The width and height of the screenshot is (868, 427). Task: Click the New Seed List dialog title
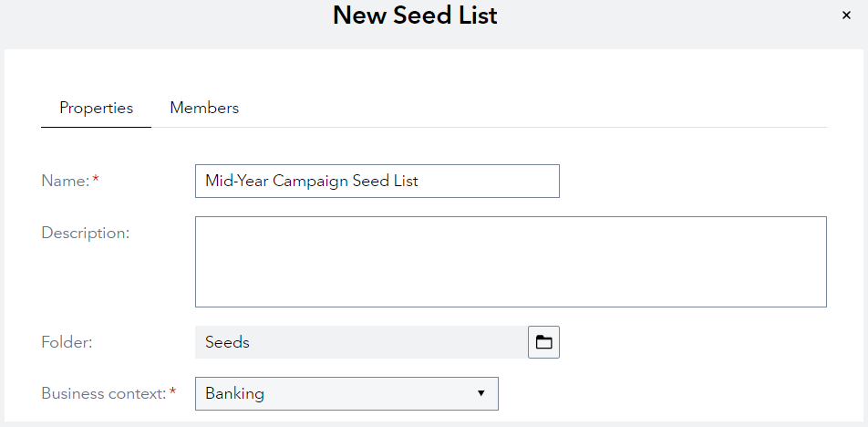415,16
